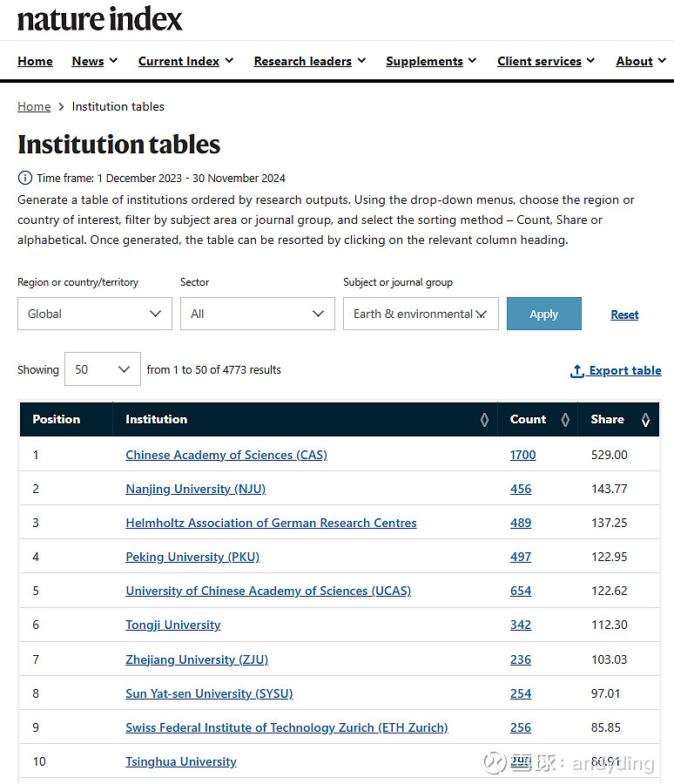Viewport: 674px width, 784px height.
Task: Open the Region or country Global dropdown
Action: pos(95,314)
